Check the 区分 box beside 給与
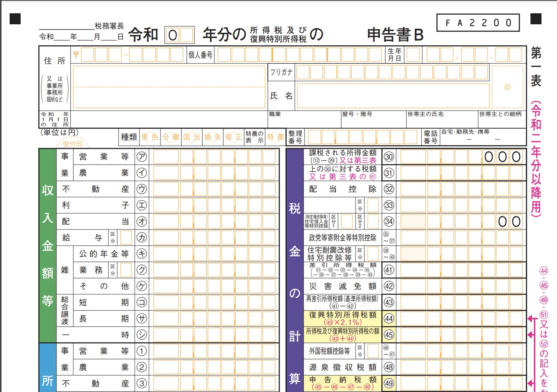557x392 pixels. pos(126,238)
